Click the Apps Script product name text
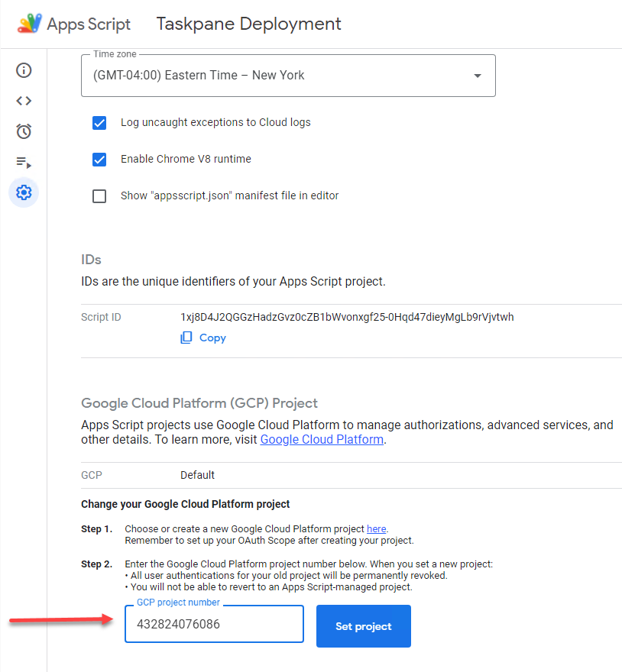This screenshot has height=672, width=622. (x=89, y=24)
